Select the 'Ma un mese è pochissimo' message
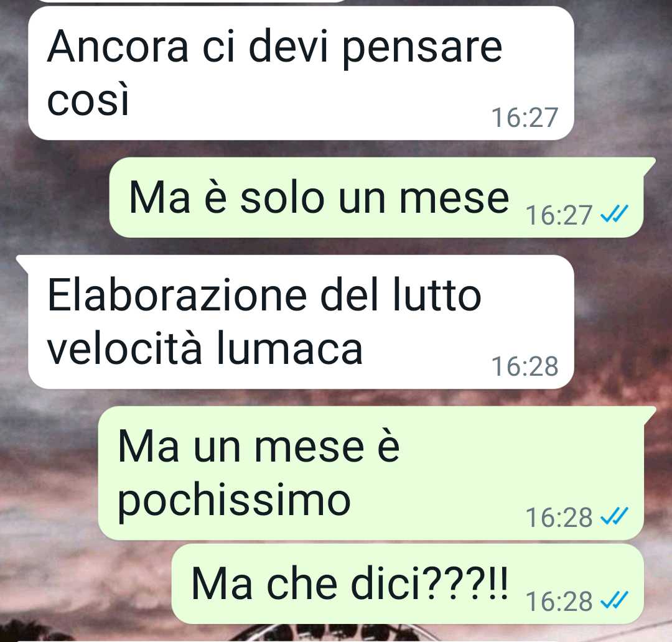Image resolution: width=672 pixels, height=642 pixels. coord(372,473)
